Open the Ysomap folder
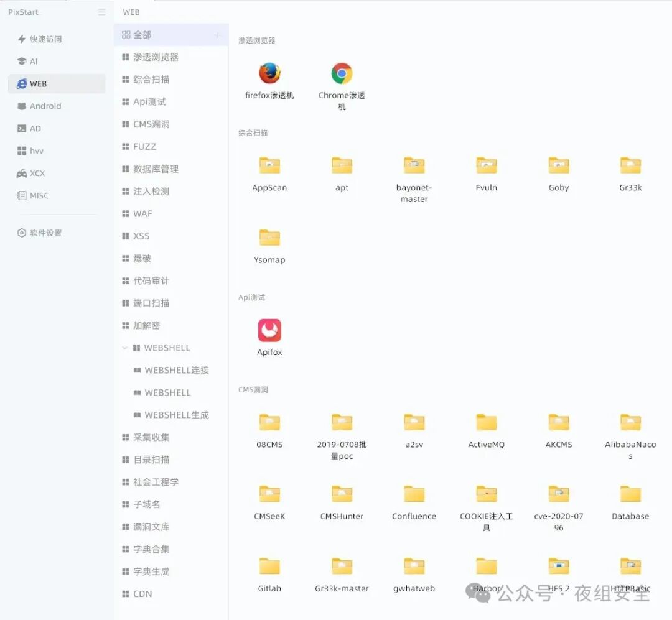 click(269, 238)
